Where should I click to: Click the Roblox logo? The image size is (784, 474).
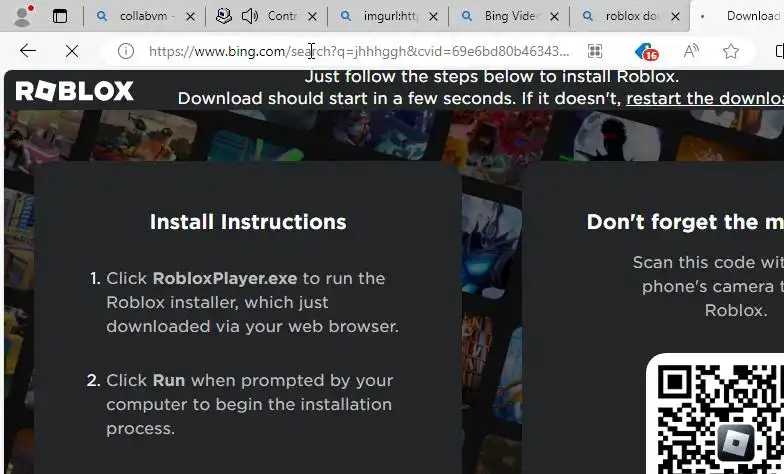click(x=74, y=91)
